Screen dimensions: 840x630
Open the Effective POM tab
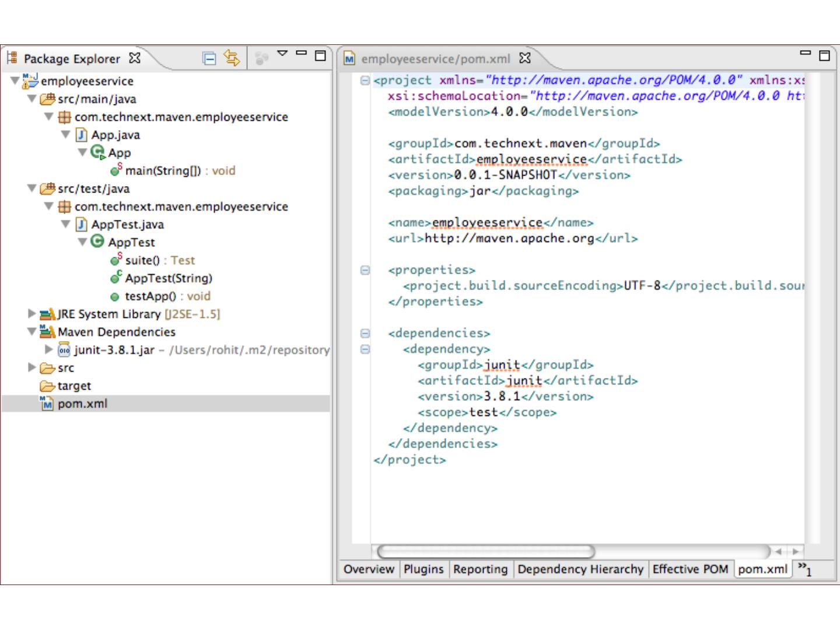[690, 569]
